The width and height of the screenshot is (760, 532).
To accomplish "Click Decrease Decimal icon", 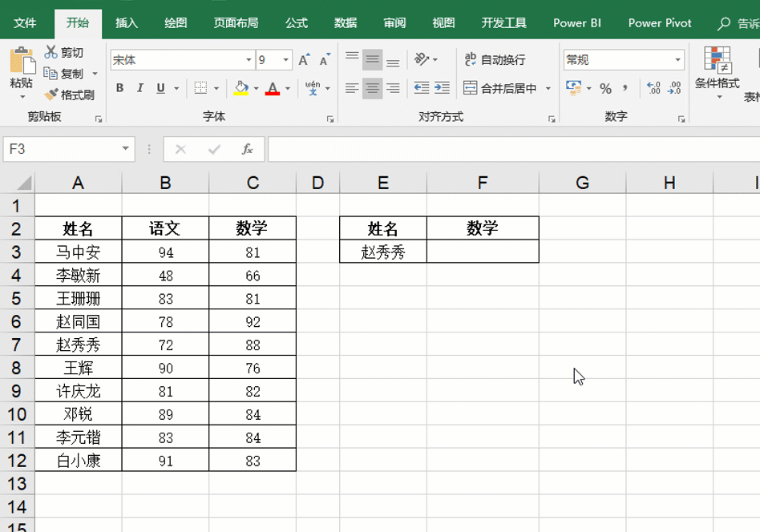I will [x=674, y=87].
